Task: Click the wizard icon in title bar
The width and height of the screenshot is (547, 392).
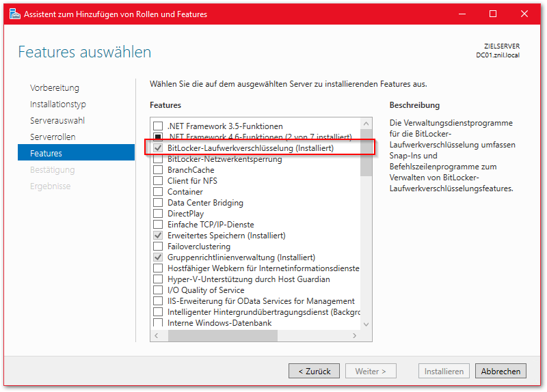Action: tap(14, 14)
